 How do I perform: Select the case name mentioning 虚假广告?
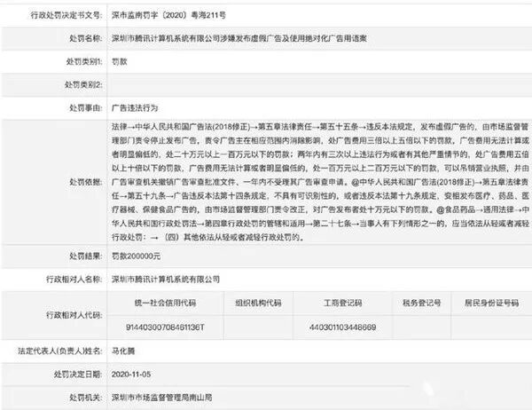(x=239, y=38)
